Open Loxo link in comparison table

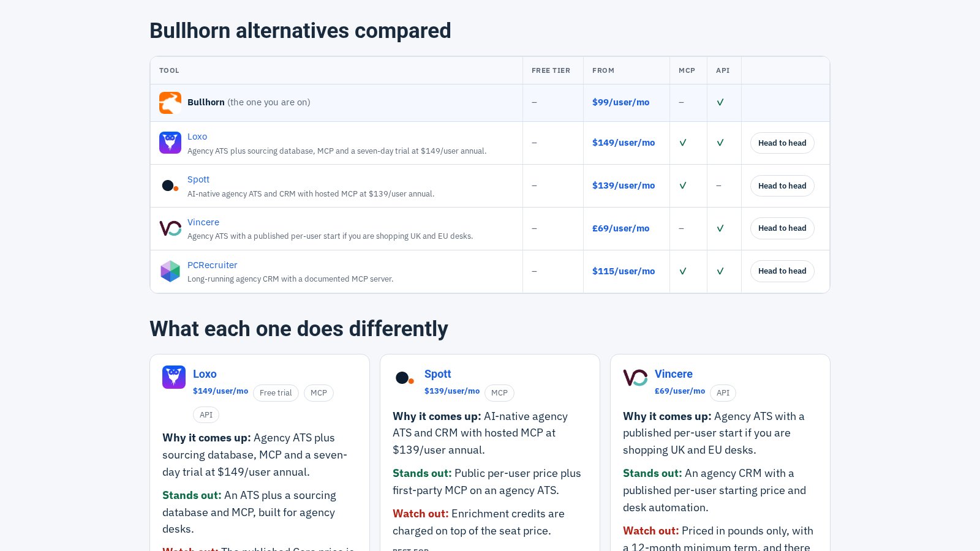point(197,137)
